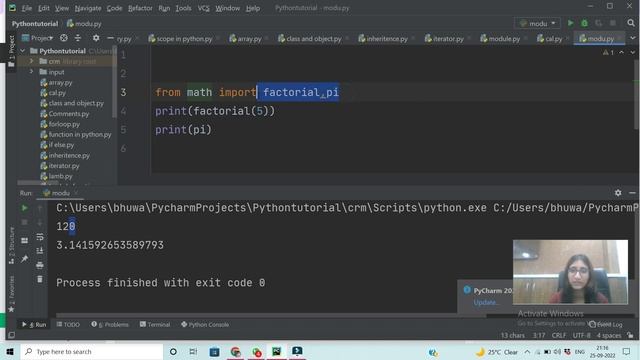Screen dimensions: 640x360
Task: Run the modu configuration with green play button
Action: point(571,23)
